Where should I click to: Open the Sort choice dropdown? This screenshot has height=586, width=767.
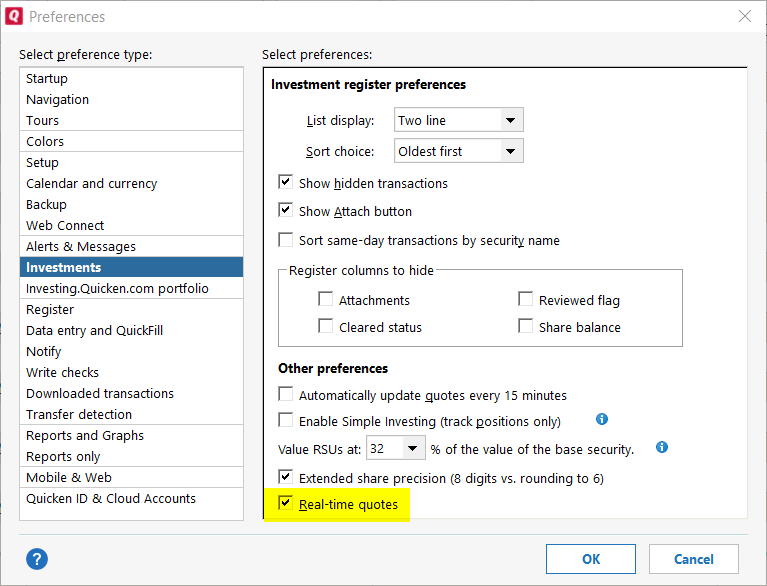511,151
